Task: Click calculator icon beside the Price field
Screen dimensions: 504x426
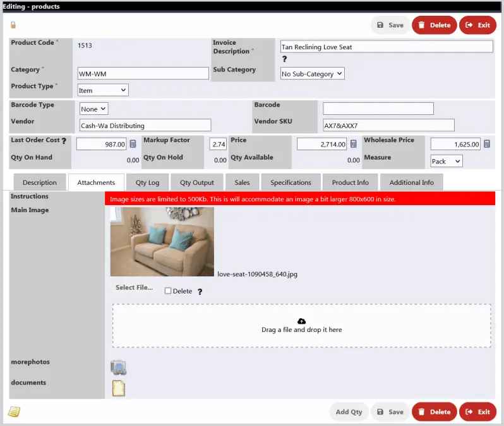Action: click(x=353, y=144)
